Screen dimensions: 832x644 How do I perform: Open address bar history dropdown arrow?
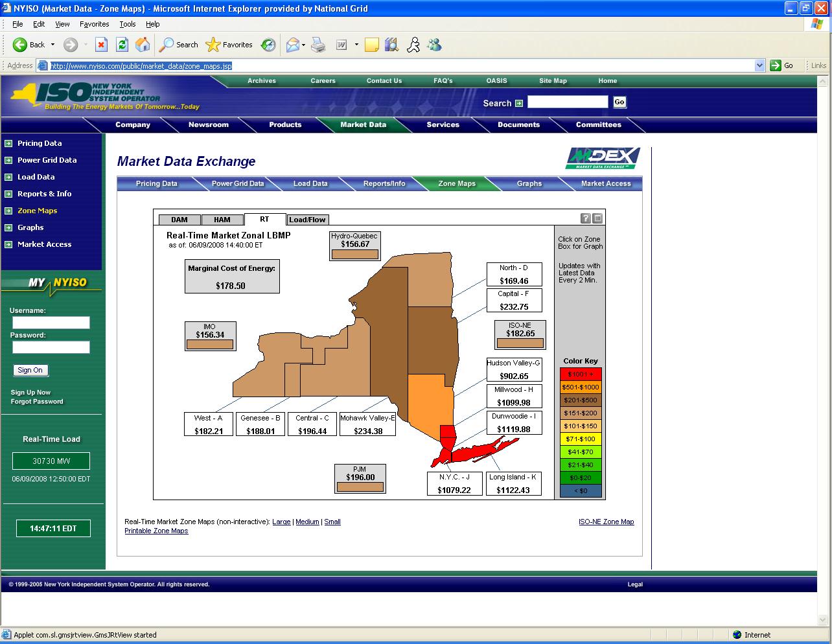click(x=760, y=65)
